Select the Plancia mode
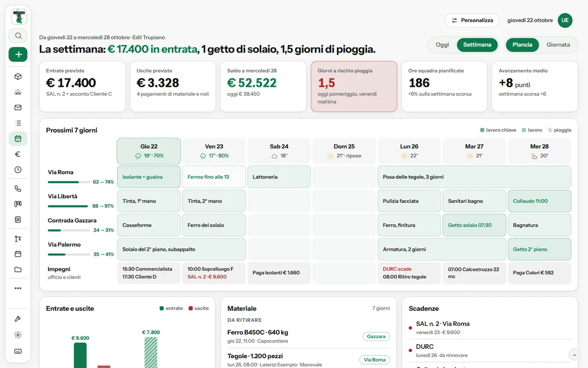 click(x=522, y=45)
